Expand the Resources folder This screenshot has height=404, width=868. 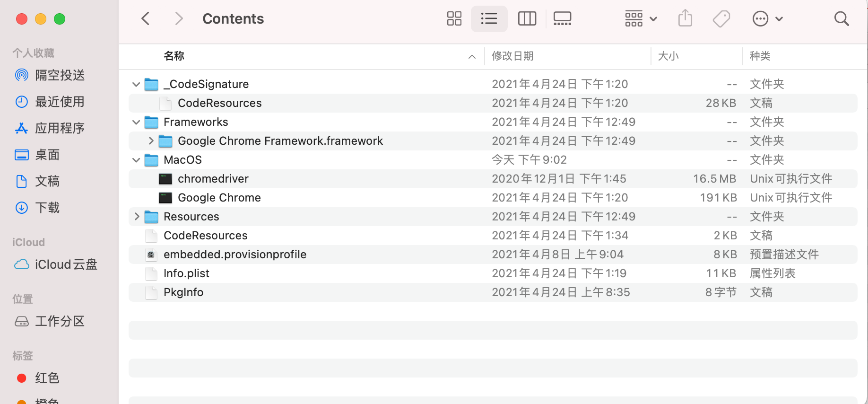pyautogui.click(x=136, y=217)
